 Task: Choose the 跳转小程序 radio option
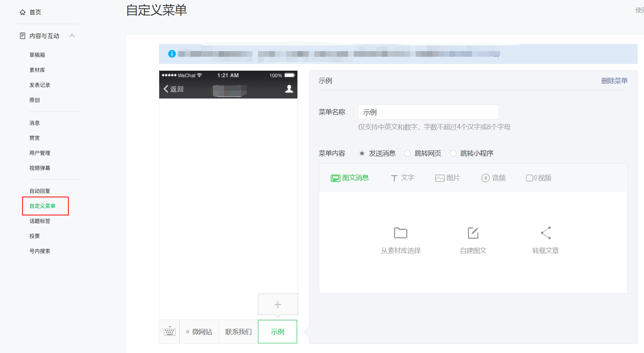click(453, 153)
